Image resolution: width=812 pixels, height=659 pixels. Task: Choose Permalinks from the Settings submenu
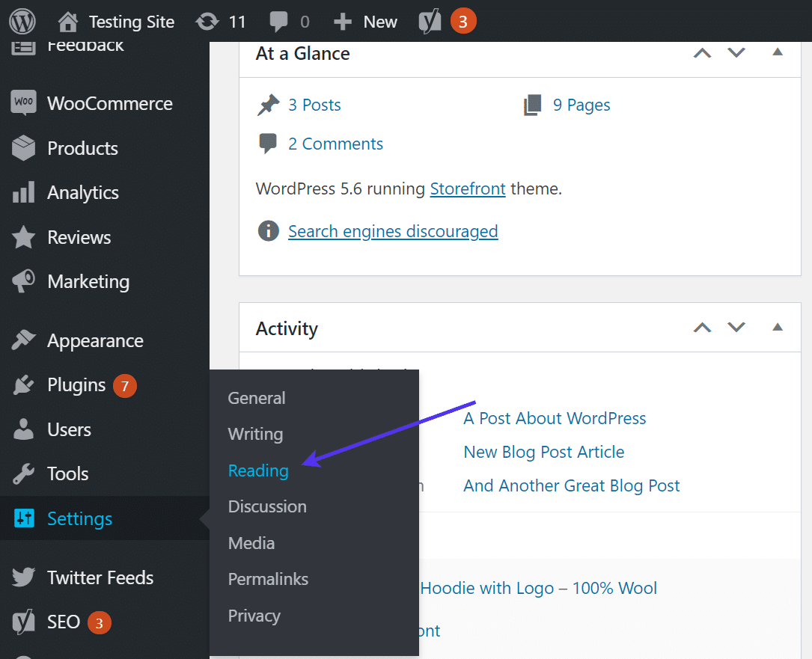coord(268,579)
